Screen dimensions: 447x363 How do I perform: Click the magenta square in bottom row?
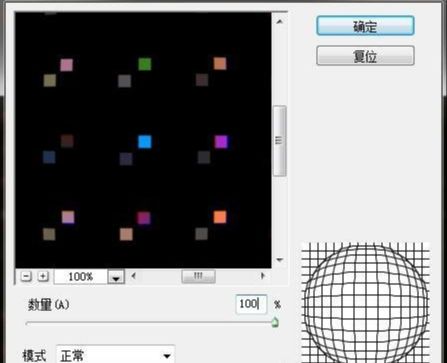point(144,218)
